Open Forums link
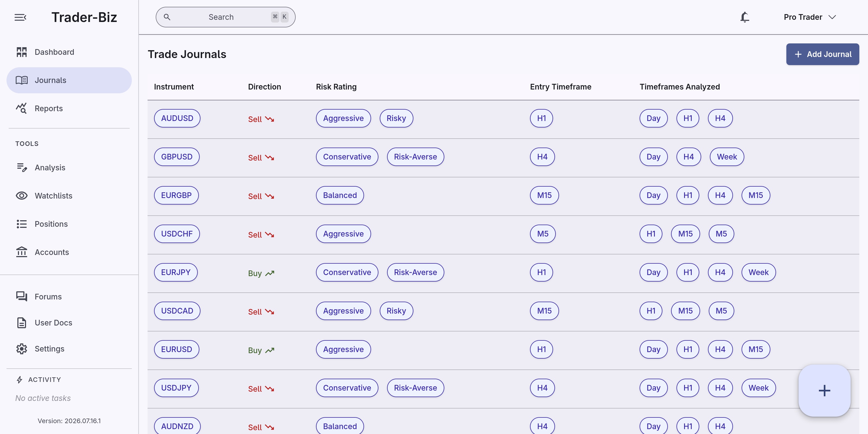The height and width of the screenshot is (434, 868). pyautogui.click(x=69, y=296)
